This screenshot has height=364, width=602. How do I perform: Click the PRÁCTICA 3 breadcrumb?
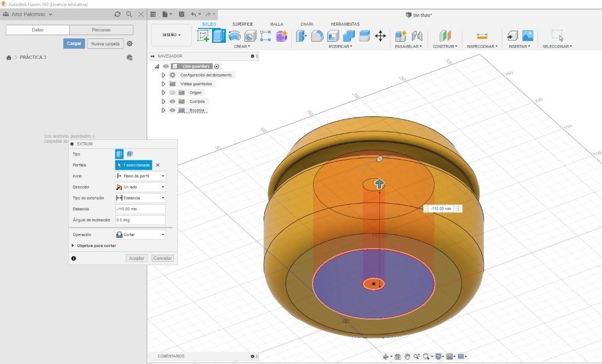33,57
